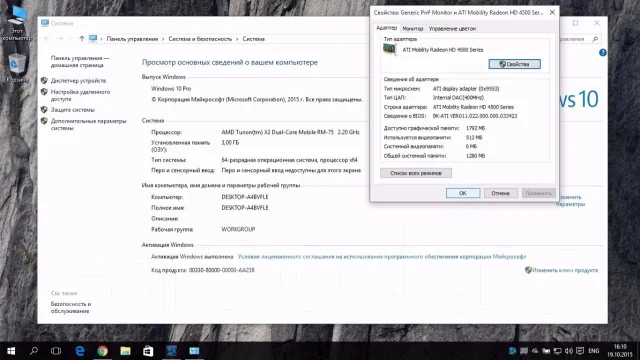Click the adapter 'Свойства' button

[515, 64]
